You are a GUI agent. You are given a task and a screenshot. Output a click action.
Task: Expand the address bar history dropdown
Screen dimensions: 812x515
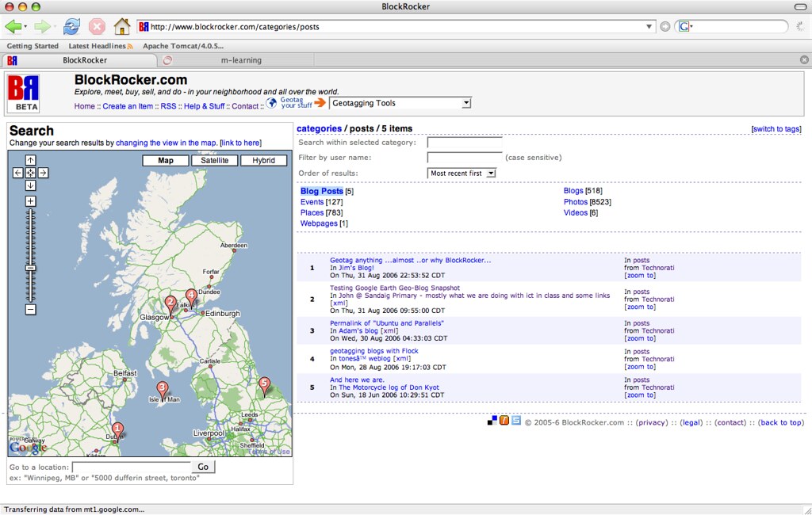(x=649, y=26)
